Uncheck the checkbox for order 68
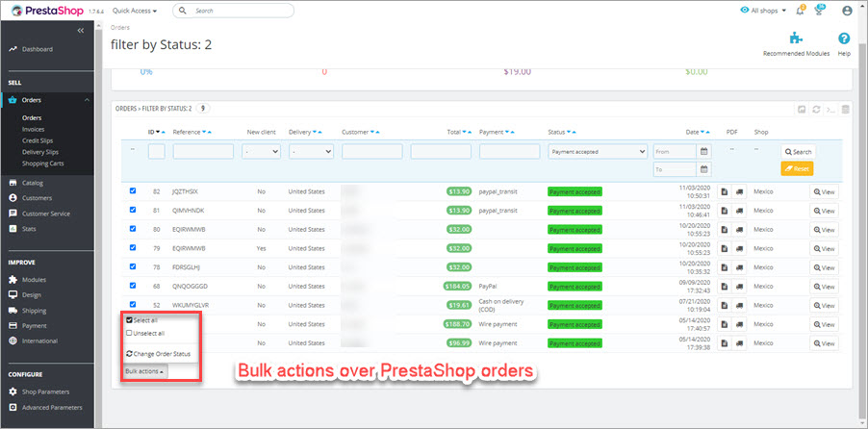Viewport: 868px width, 429px height. [132, 285]
